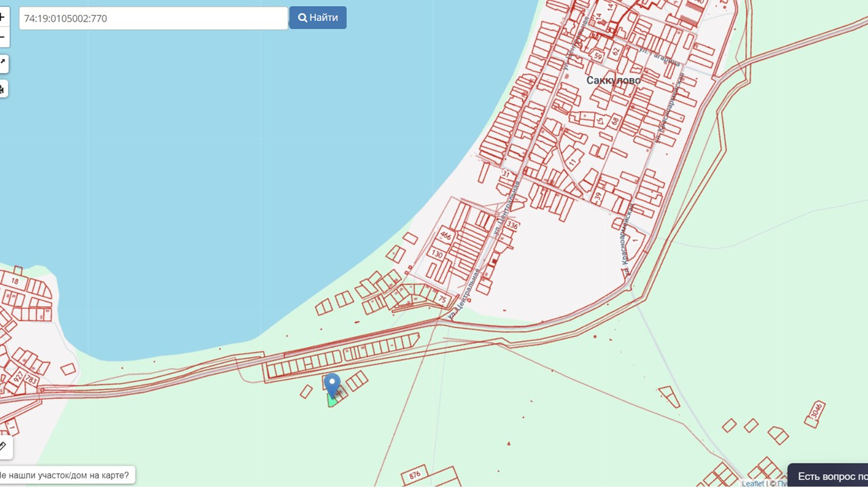Open the 'Есть вопрос по' chat widget
Image resolution: width=868 pixels, height=488 pixels.
[829, 476]
